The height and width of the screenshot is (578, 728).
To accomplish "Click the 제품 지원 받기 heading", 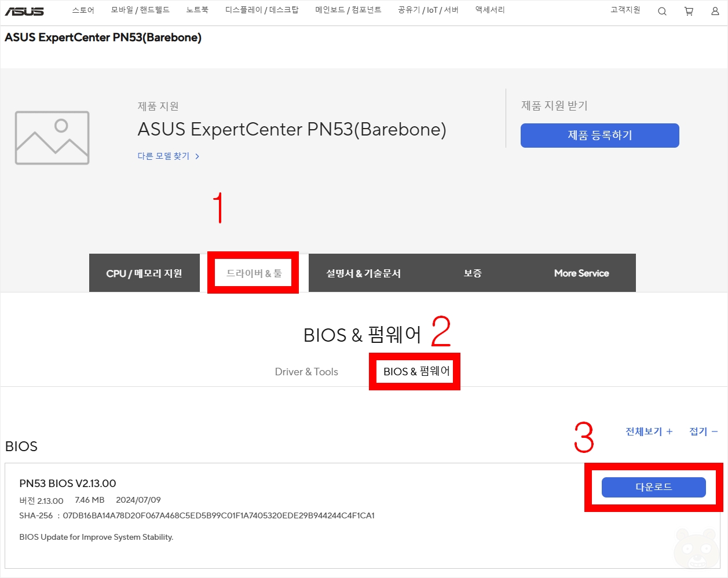I will click(554, 105).
